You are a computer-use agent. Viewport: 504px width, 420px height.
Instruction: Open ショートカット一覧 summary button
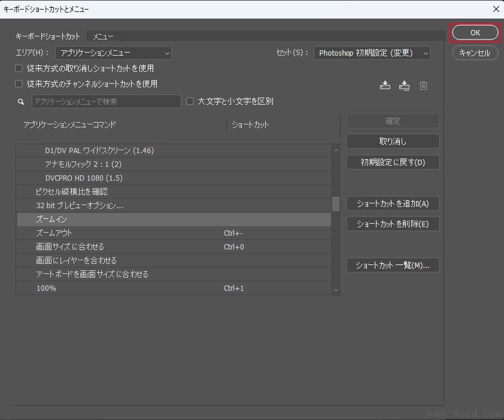point(393,265)
